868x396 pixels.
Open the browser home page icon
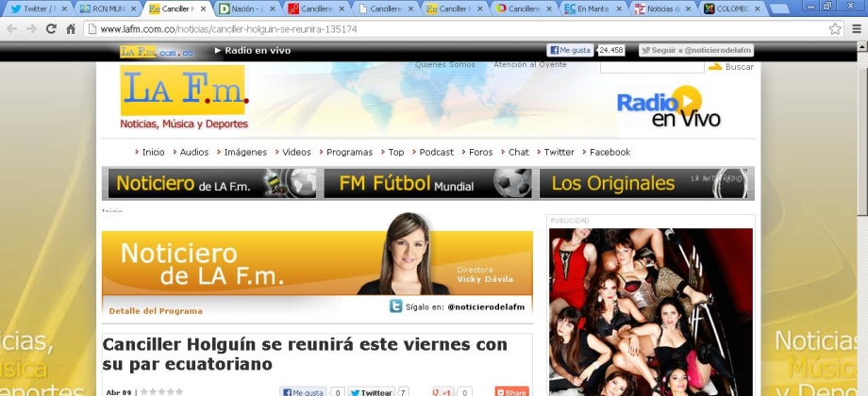(x=71, y=29)
